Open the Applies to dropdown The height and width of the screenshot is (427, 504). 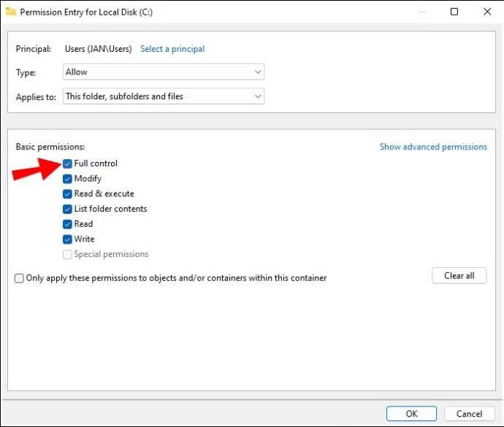[164, 96]
